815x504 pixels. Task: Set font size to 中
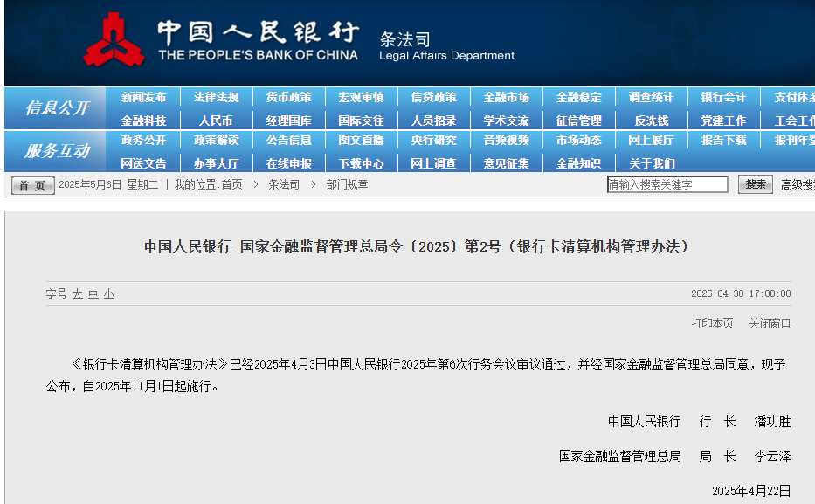(x=93, y=294)
